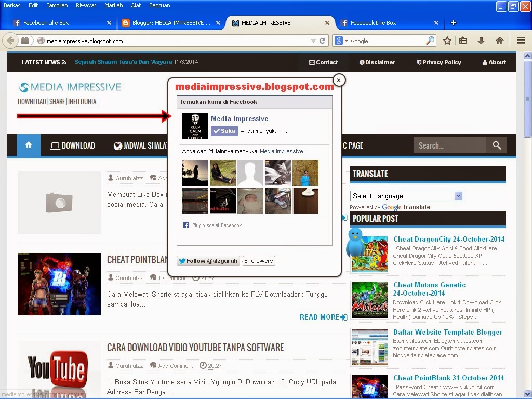This screenshot has width=532, height=399.
Task: Close the Facebook popup with X button
Action: pos(339,81)
